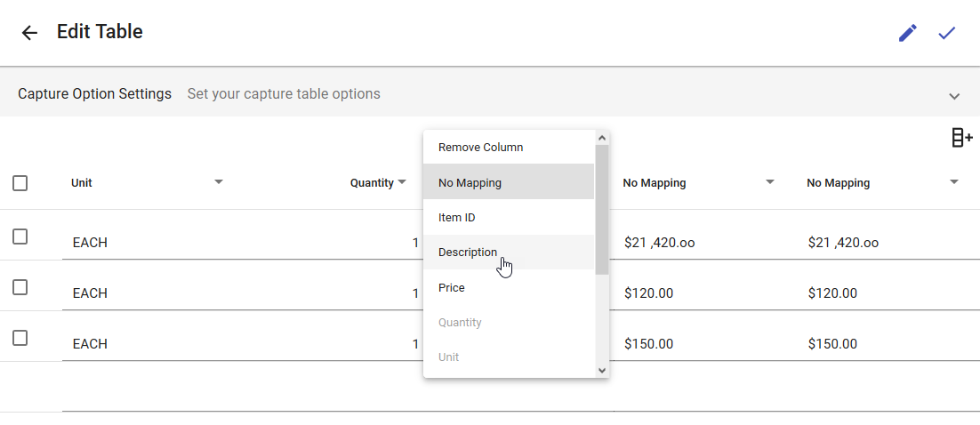
Task: Click the last column $21 ,420.oo cell
Action: [x=843, y=243]
